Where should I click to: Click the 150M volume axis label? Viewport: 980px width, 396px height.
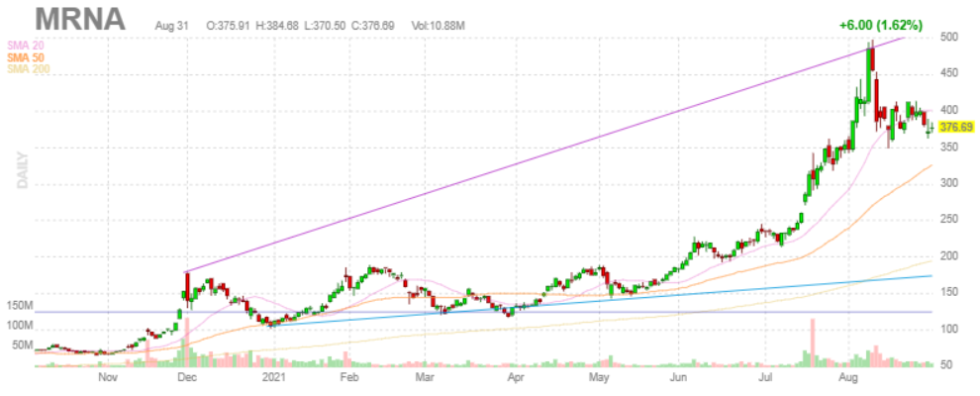point(20,306)
